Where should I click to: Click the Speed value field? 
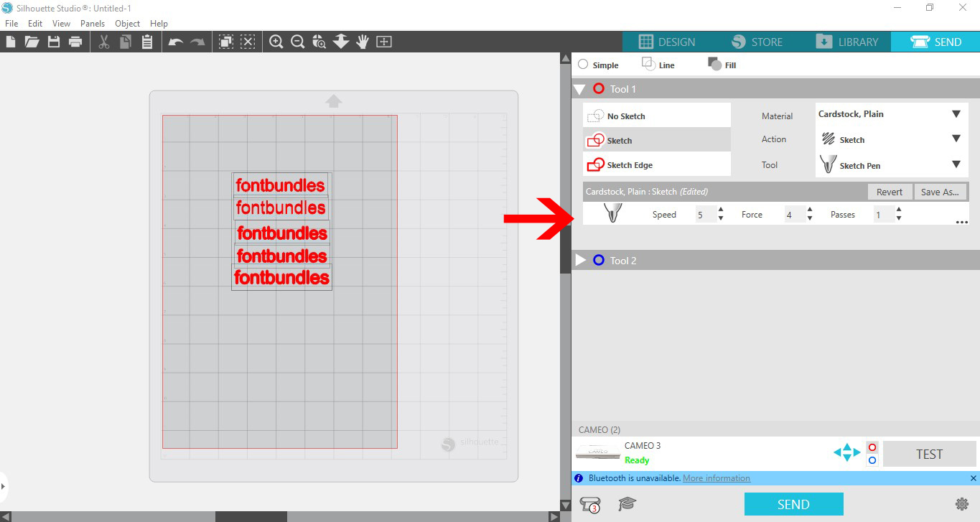705,214
